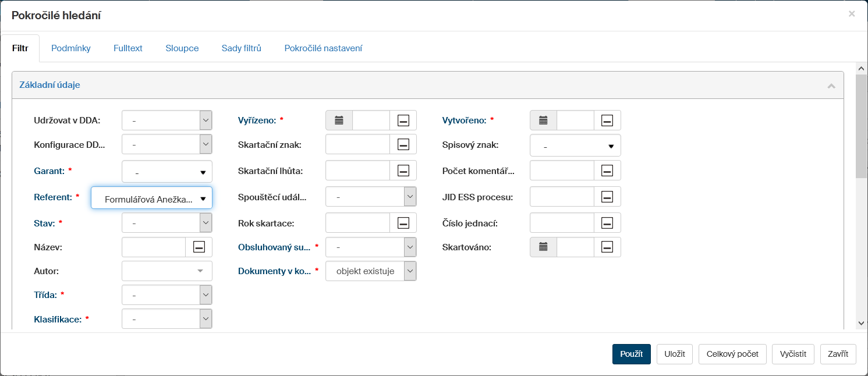Switch to the Podmínky tab
This screenshot has height=376, width=868.
(71, 48)
